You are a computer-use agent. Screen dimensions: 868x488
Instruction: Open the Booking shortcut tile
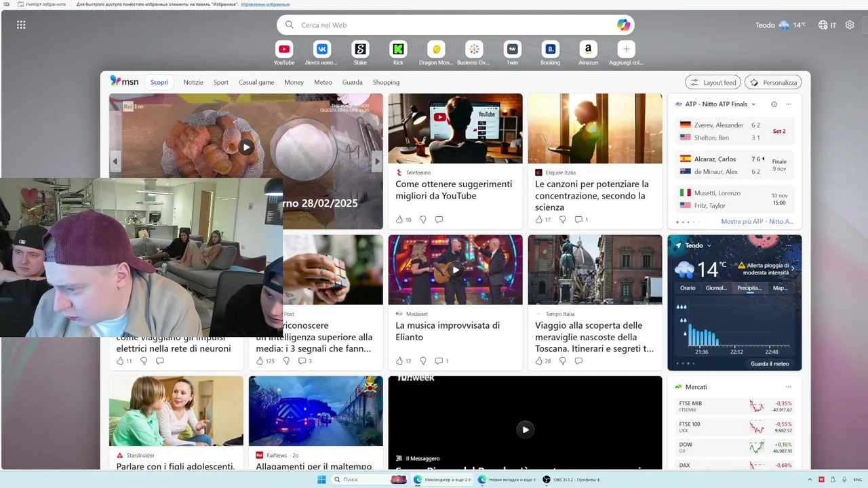point(550,49)
